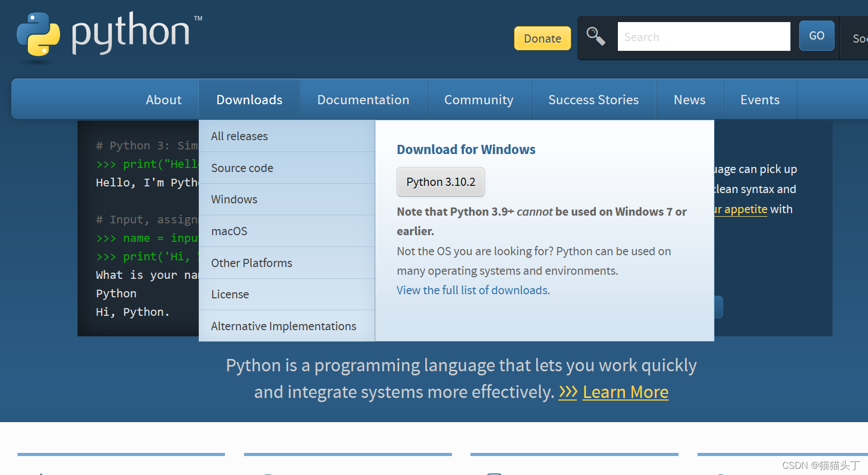Select Other Platforms in the dropdown
The width and height of the screenshot is (868, 475).
[287, 263]
